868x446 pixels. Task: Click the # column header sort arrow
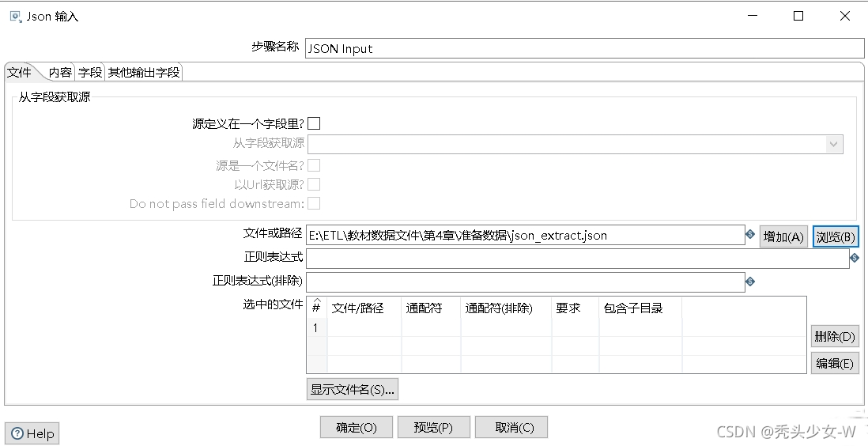(x=317, y=301)
